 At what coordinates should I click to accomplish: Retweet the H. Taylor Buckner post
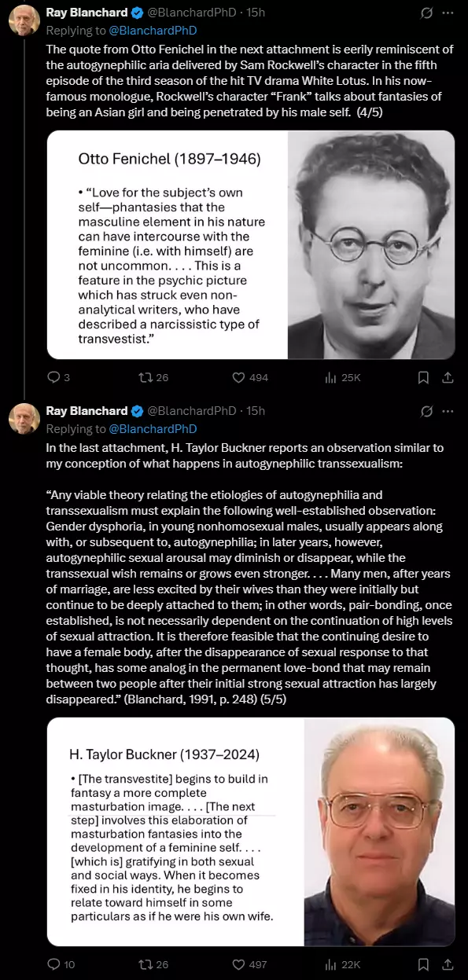[153, 964]
